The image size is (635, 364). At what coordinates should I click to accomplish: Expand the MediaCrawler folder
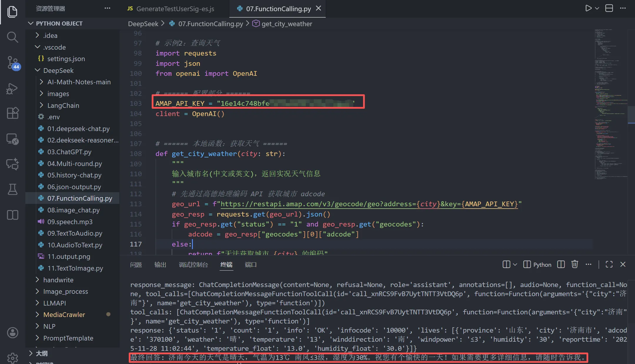pyautogui.click(x=64, y=315)
